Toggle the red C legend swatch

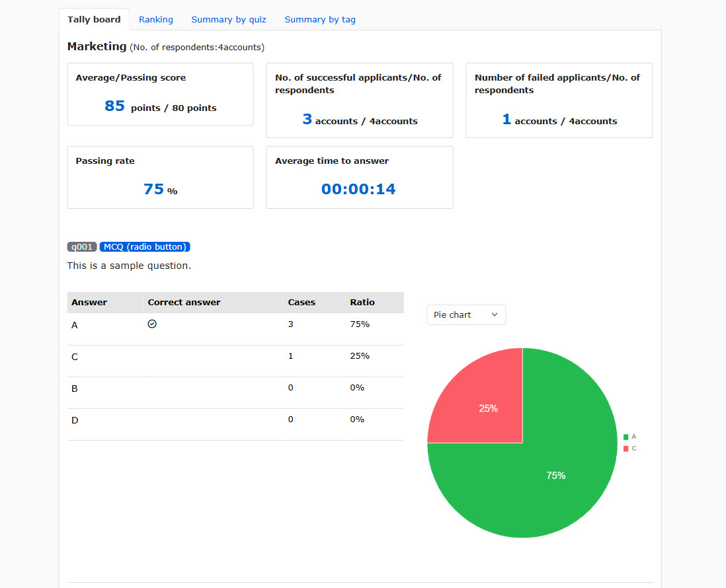[x=625, y=449]
